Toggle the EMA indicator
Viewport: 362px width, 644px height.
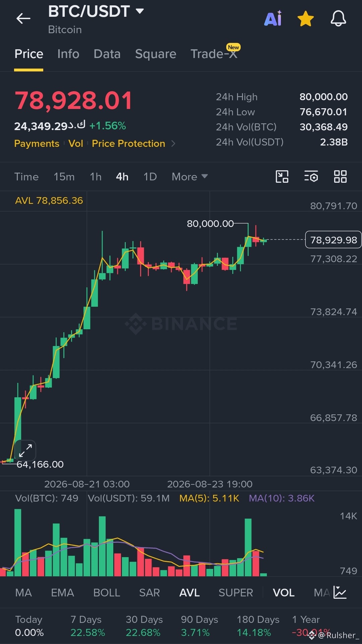62,593
